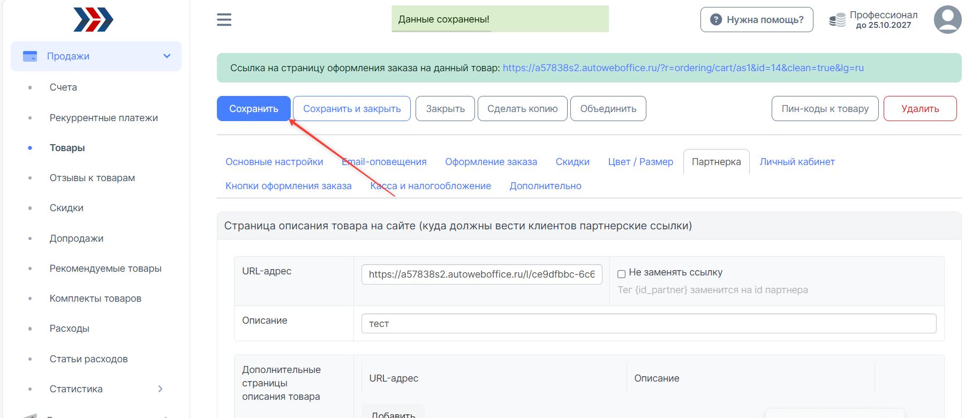Click Сделать копию button

(522, 109)
